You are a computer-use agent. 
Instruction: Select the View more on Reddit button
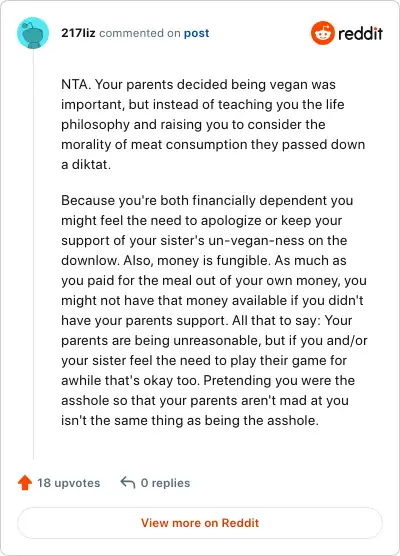200,523
